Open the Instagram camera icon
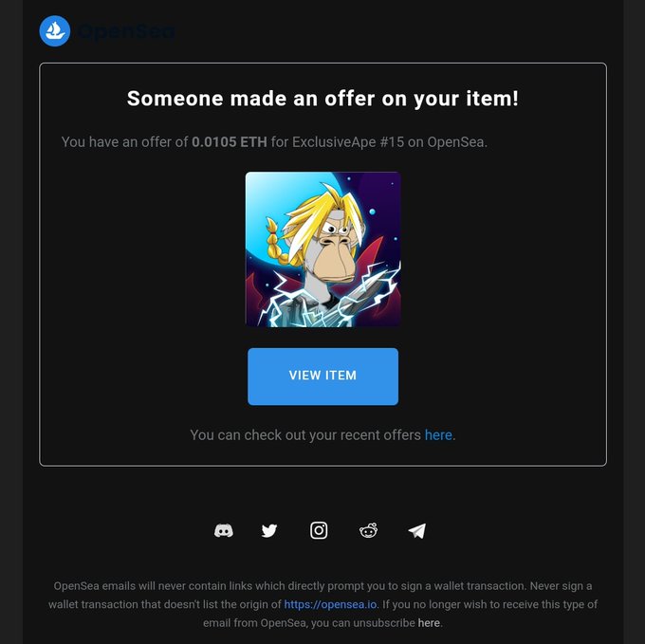The height and width of the screenshot is (644, 645). point(319,530)
